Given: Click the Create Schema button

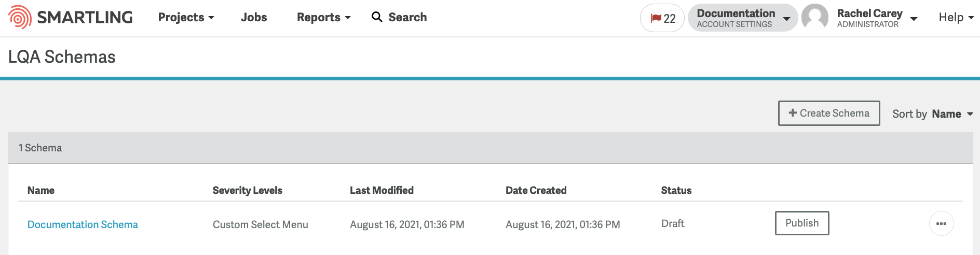Looking at the screenshot, I should click(x=829, y=113).
